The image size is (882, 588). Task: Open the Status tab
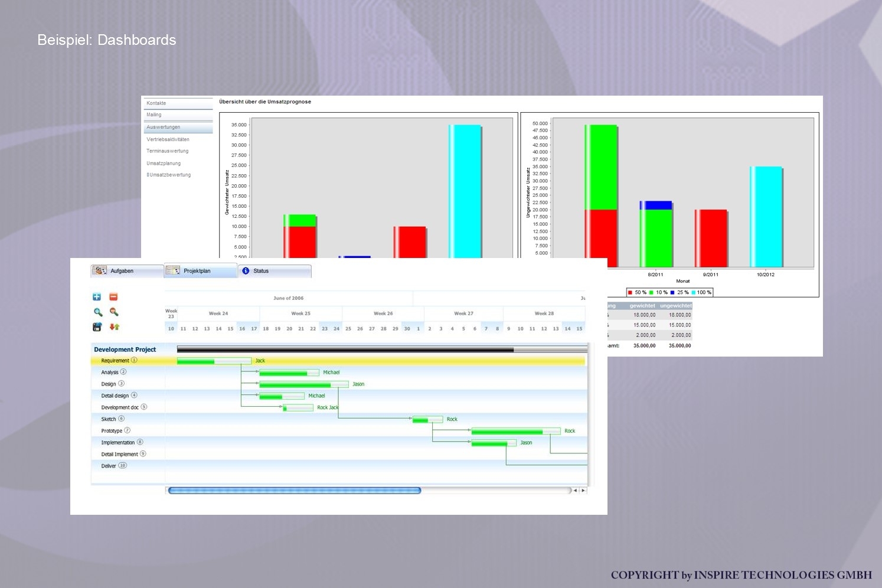[275, 271]
